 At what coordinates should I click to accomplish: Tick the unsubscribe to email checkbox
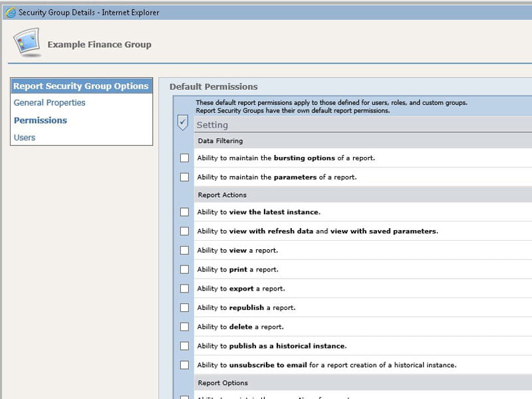coord(185,365)
